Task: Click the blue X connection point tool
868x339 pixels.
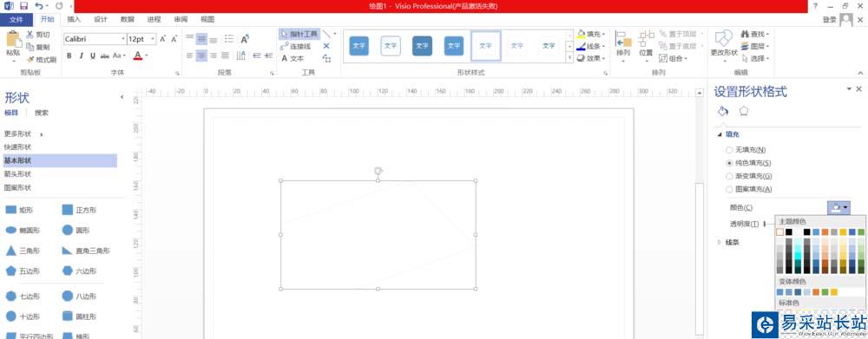Action: [x=326, y=46]
